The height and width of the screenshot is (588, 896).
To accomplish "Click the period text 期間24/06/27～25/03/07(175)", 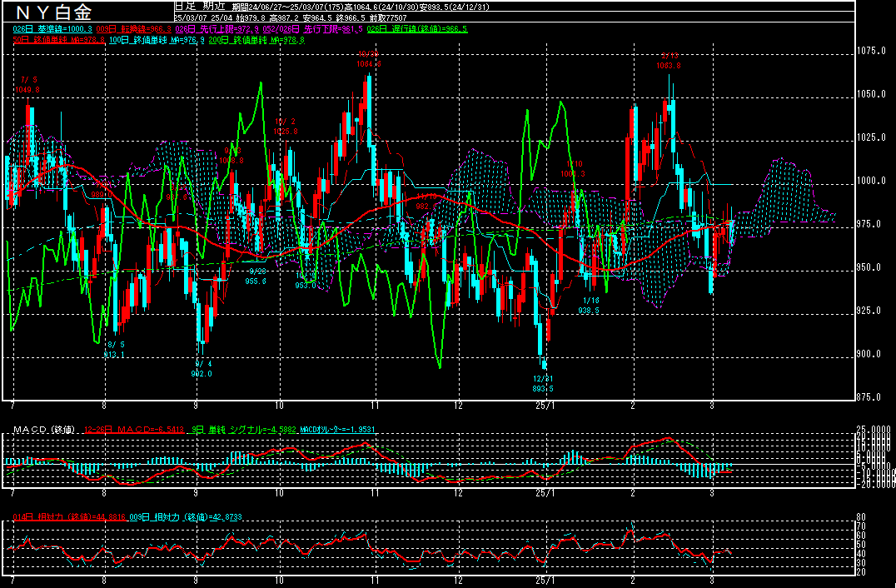I will pyautogui.click(x=286, y=7).
